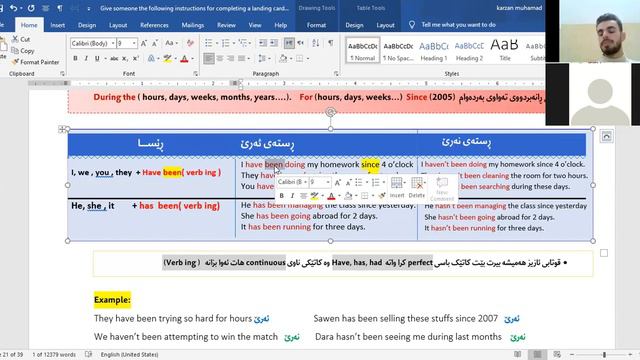Open the Table Tools Layout tab
This screenshot has width=640, height=360.
pyautogui.click(x=385, y=25)
